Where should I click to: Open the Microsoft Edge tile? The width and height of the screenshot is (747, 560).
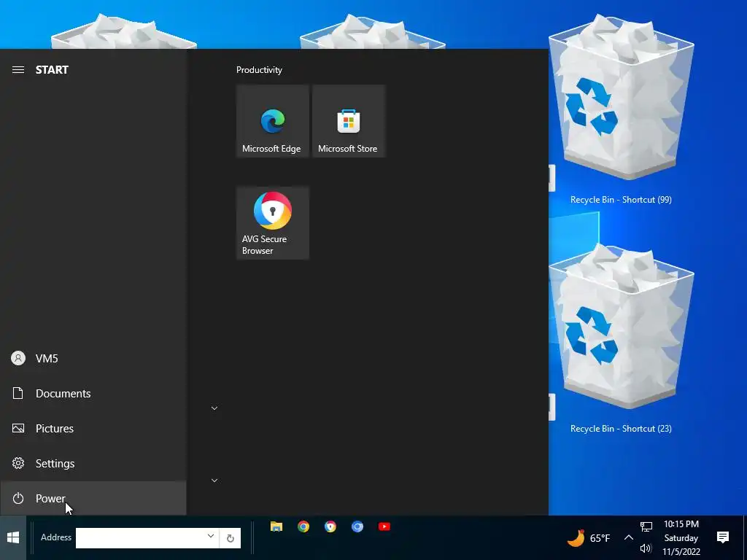[273, 121]
